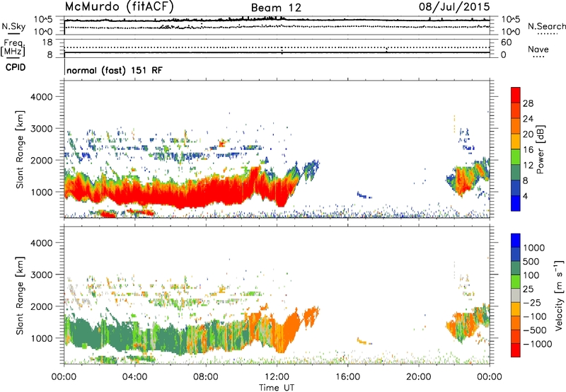Select the normal (fast) 151 RF text
The height and width of the screenshot is (392, 566).
pyautogui.click(x=115, y=70)
